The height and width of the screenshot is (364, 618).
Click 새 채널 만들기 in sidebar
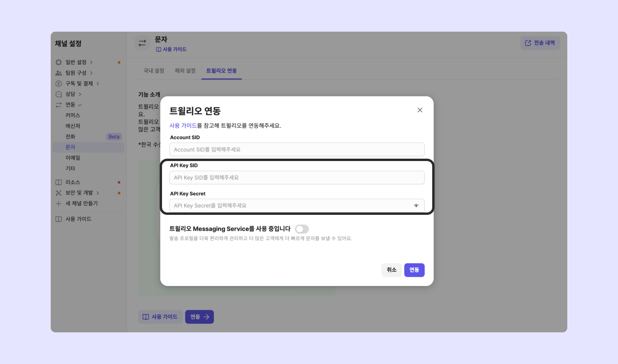[82, 203]
